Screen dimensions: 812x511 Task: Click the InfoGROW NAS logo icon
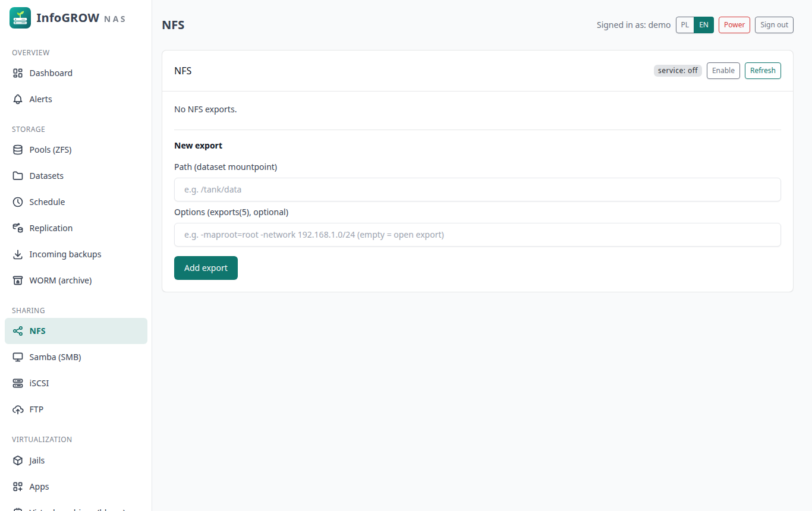pos(20,18)
